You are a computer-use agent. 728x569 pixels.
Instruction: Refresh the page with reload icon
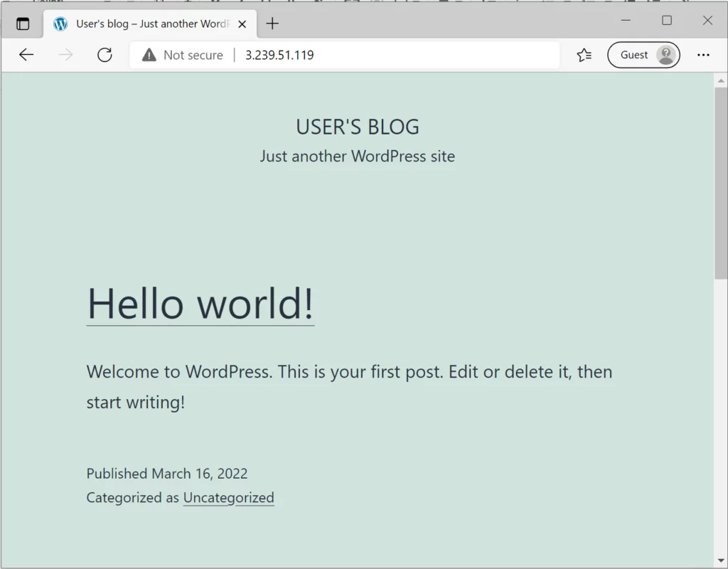(105, 55)
